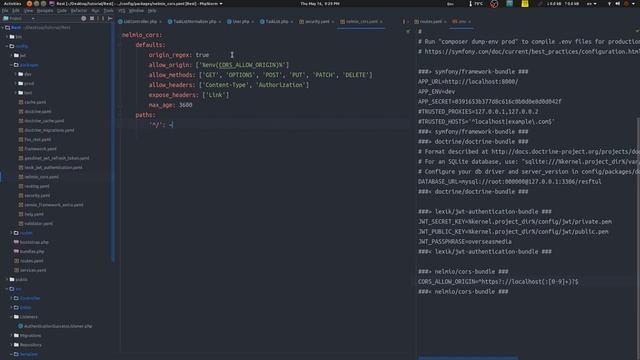This screenshot has width=640, height=360.
Task: Expand the jwt folder
Action: [x=11, y=56]
